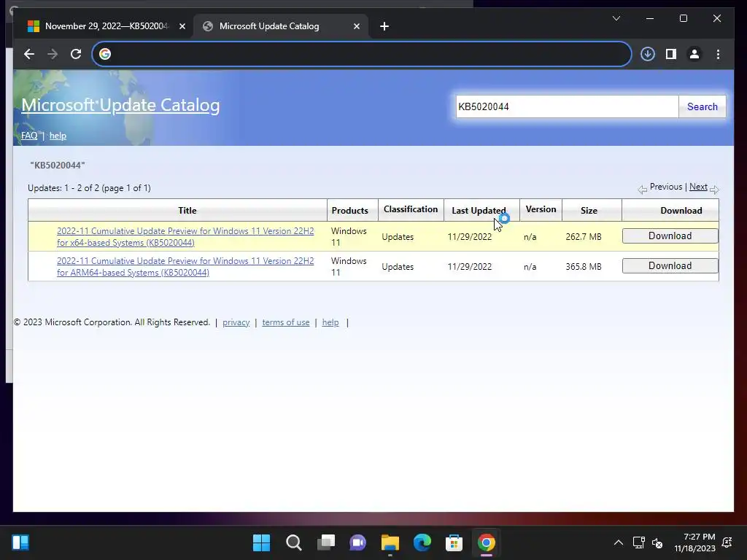Sort results by Title column
Image resolution: width=747 pixels, height=560 pixels.
click(187, 211)
